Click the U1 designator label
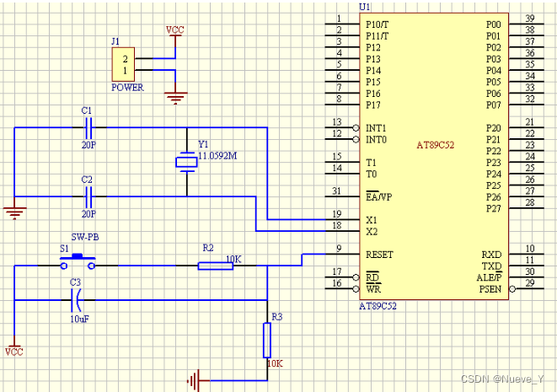The width and height of the screenshot is (557, 392). tap(365, 7)
